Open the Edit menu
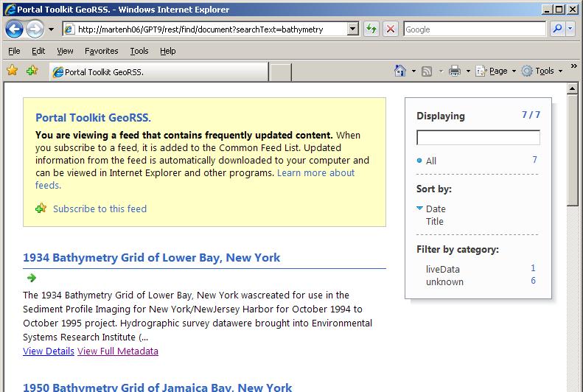The image size is (583, 392). click(x=38, y=51)
